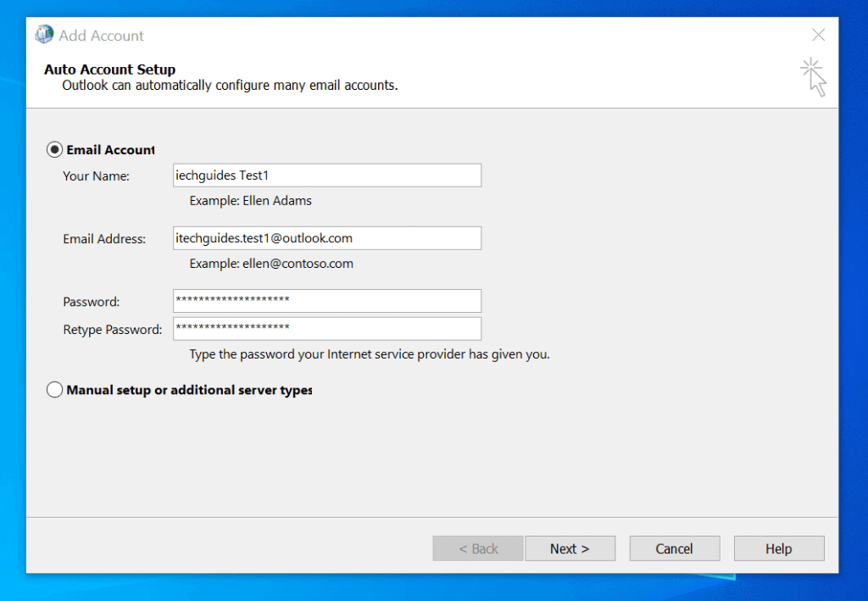Viewport: 868px width, 601px height.
Task: Click the 'Outlook can automatically configure' subtitle
Action: 230,86
